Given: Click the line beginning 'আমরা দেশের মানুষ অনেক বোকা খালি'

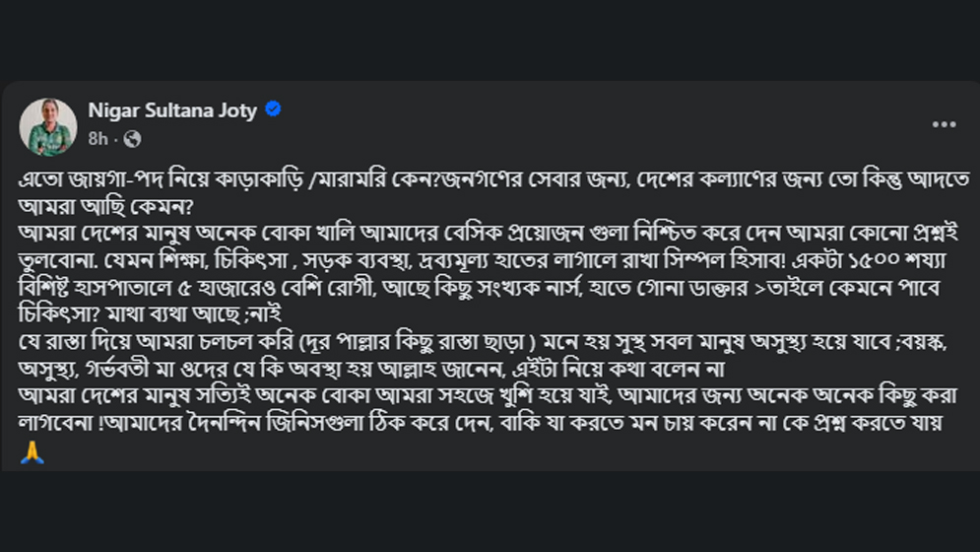Looking at the screenshot, I should (x=492, y=237).
